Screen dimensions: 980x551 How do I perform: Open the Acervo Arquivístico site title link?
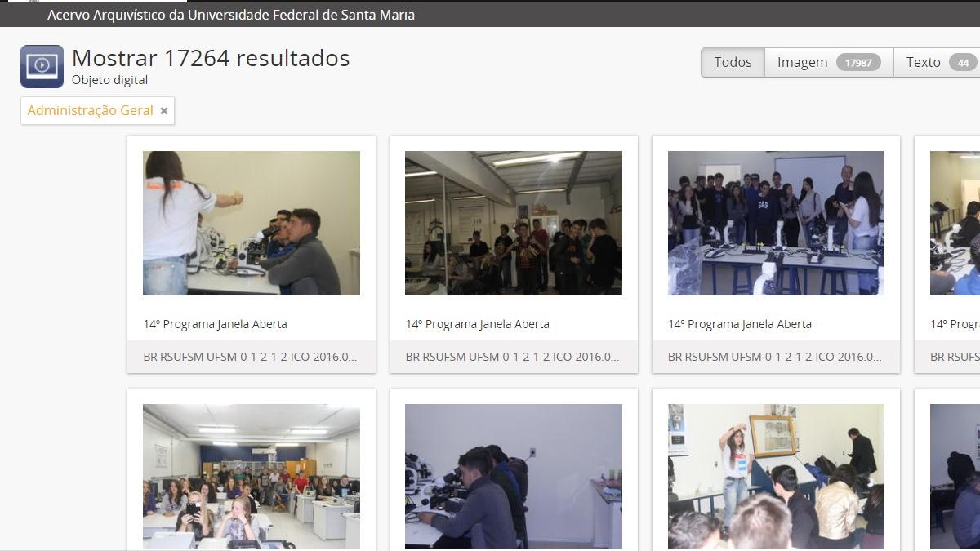pyautogui.click(x=231, y=15)
